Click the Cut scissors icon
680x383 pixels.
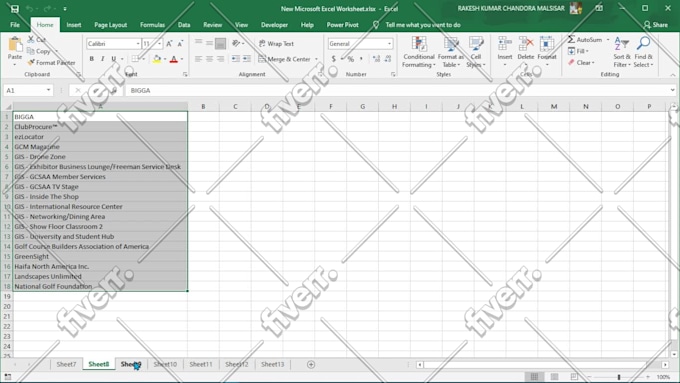[31, 39]
